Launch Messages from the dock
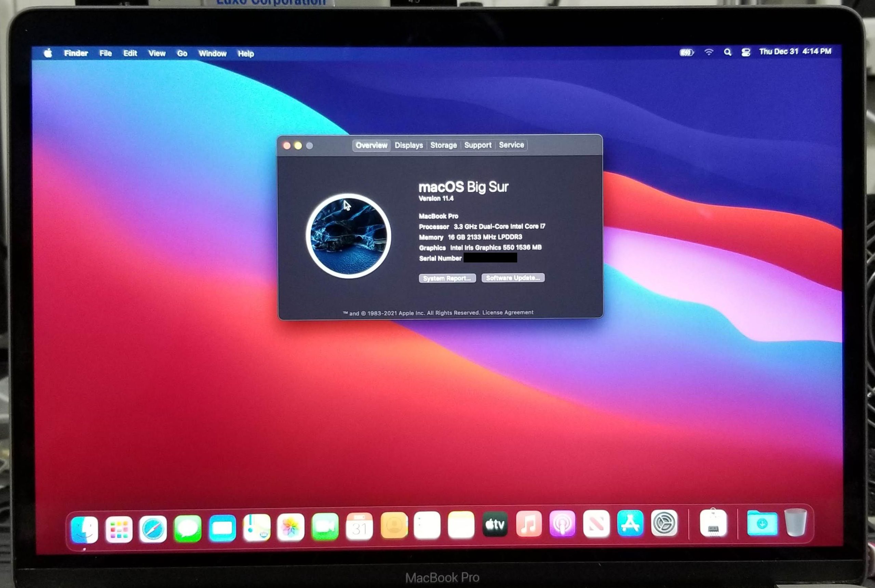The width and height of the screenshot is (875, 588). 188,528
